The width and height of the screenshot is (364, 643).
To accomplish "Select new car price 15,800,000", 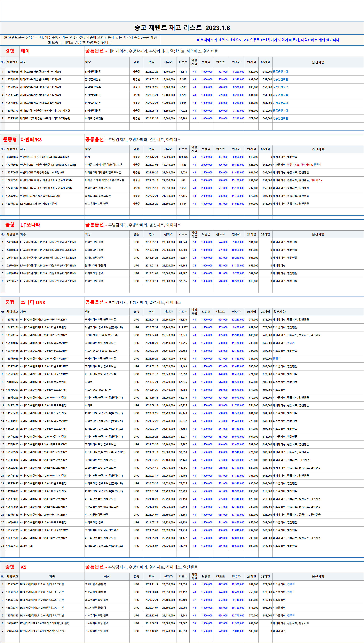I will pos(169,118).
